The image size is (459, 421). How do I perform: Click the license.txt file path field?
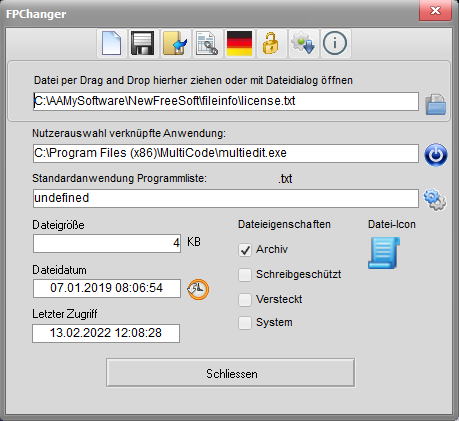coord(226,101)
